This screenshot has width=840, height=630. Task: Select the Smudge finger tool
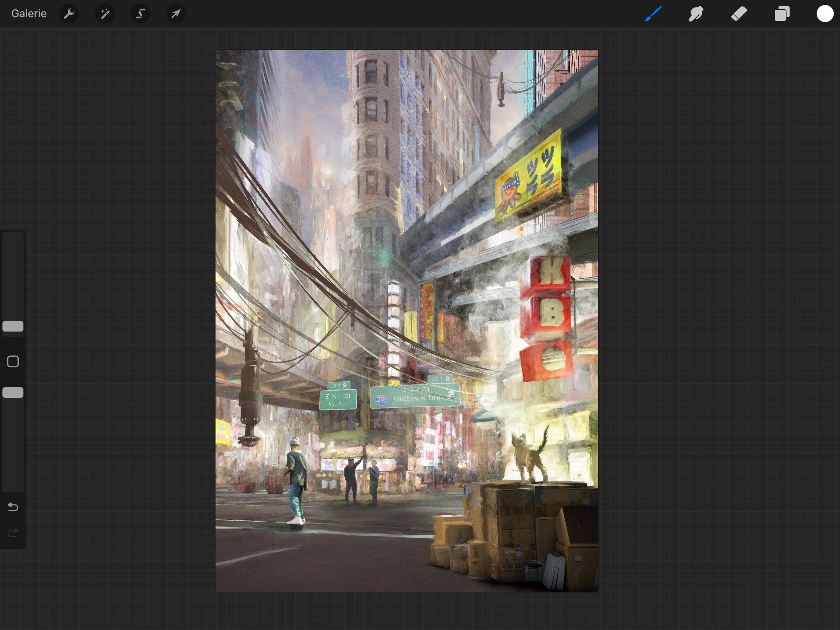pos(696,14)
